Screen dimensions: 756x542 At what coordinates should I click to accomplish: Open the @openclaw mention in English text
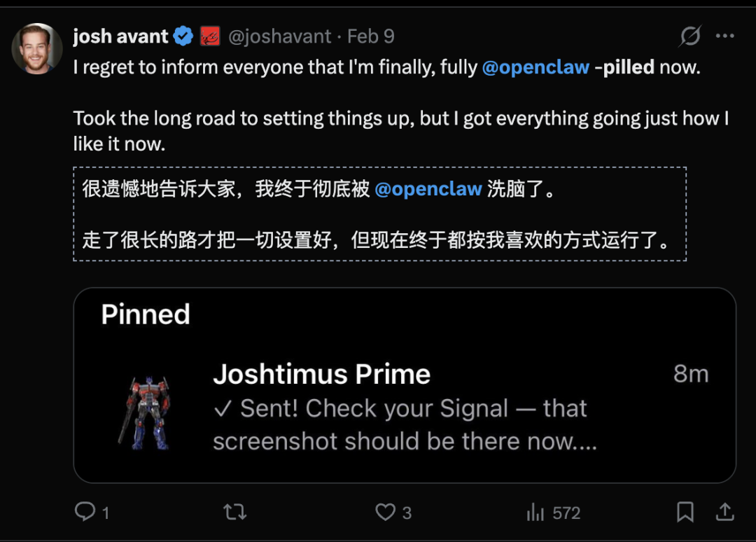[535, 68]
